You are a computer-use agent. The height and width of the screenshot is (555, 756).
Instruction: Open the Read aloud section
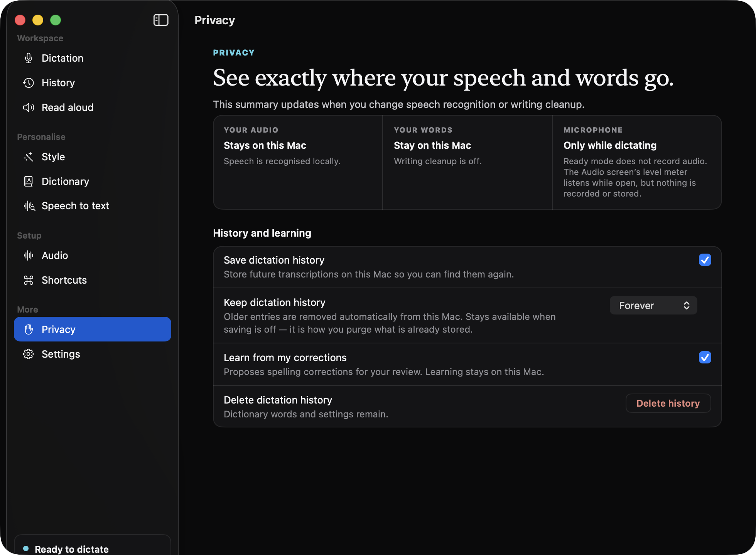(x=93, y=108)
